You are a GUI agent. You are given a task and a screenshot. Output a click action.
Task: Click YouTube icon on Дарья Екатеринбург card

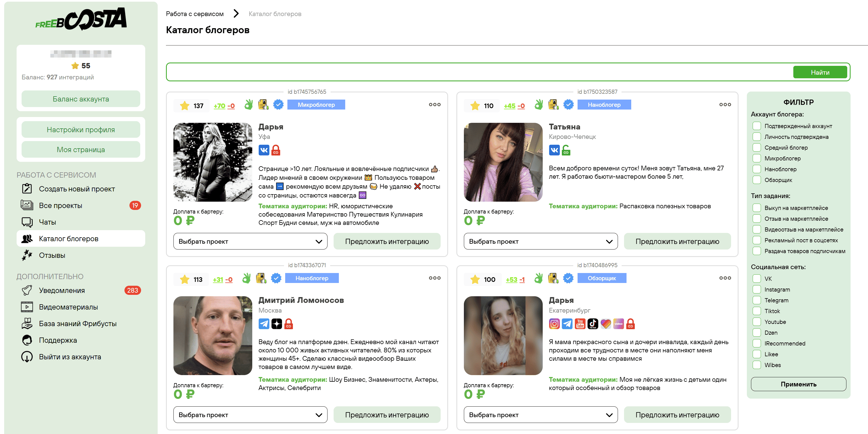(x=580, y=324)
